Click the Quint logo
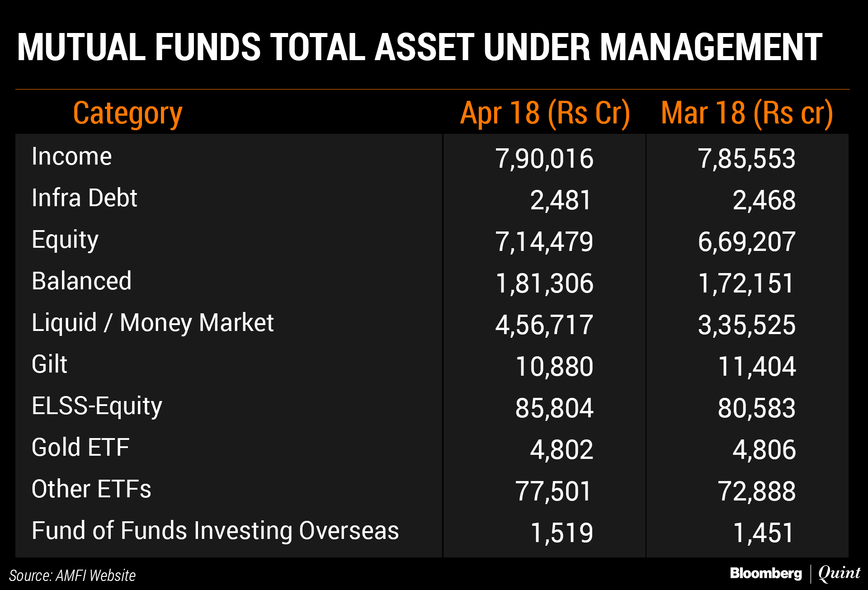 pos(839,573)
